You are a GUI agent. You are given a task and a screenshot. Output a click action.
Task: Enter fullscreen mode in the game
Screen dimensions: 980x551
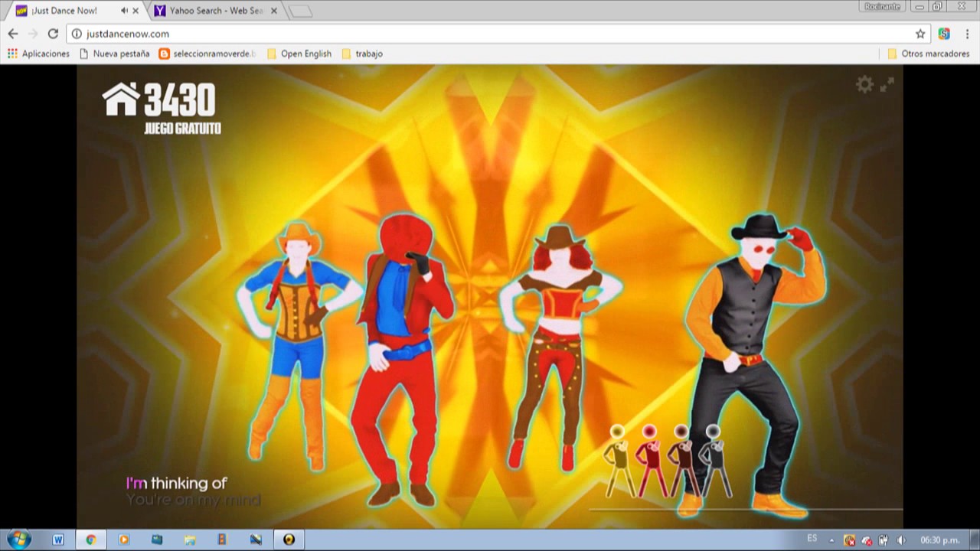(x=887, y=85)
